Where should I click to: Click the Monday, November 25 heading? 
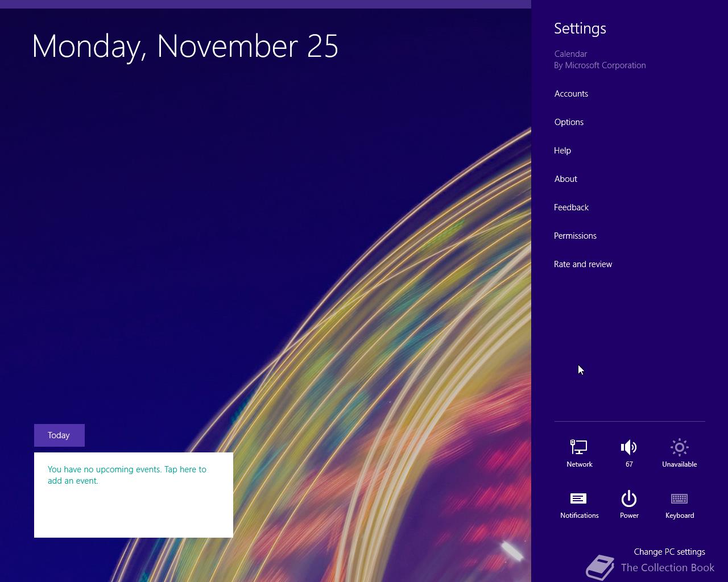185,47
